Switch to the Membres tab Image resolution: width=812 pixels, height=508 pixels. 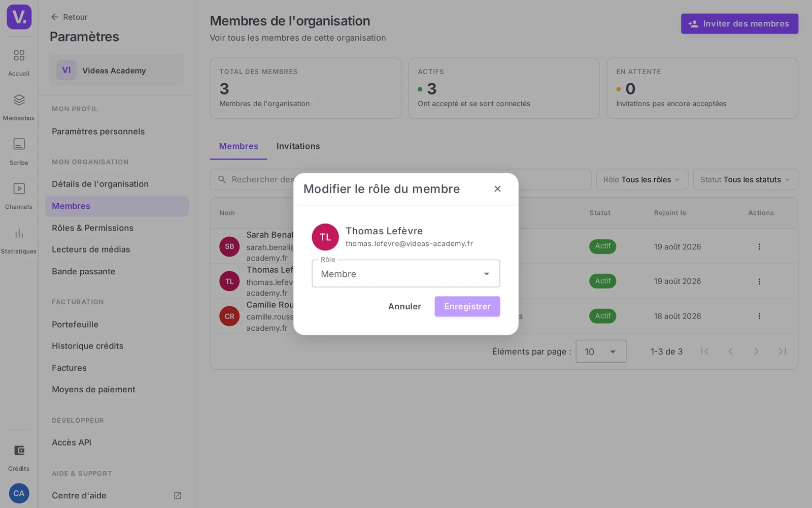click(239, 146)
